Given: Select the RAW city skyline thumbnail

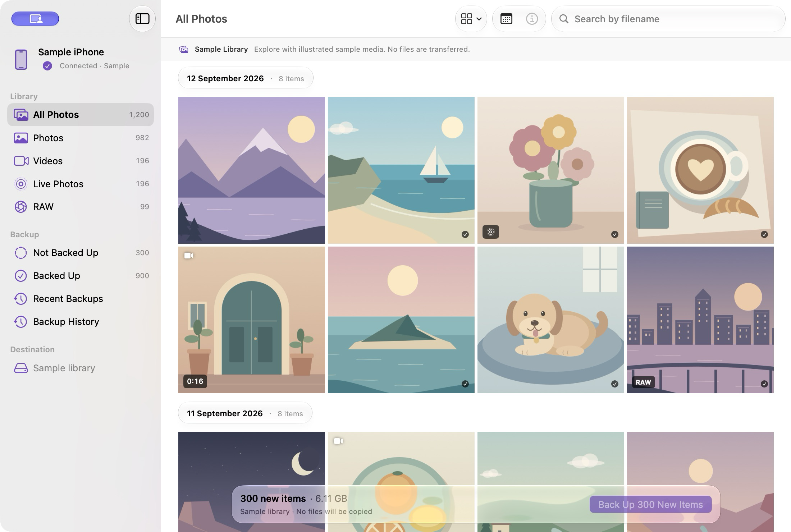Looking at the screenshot, I should tap(700, 320).
